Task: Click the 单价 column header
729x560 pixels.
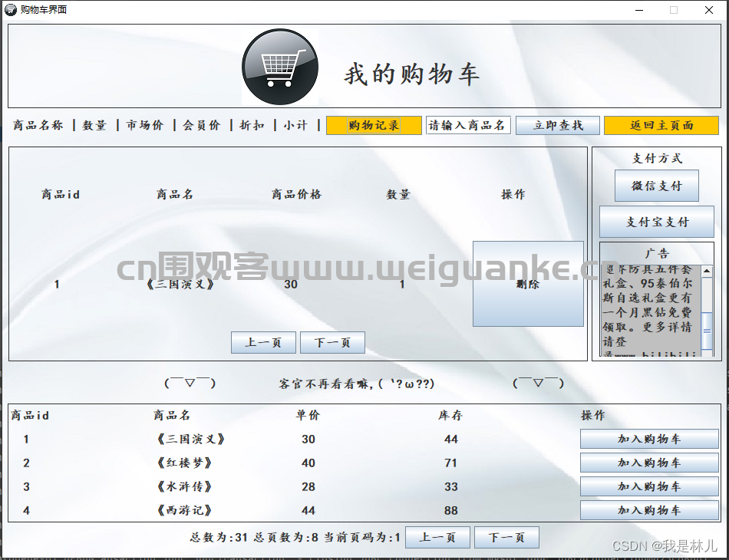Action: pyautogui.click(x=308, y=415)
